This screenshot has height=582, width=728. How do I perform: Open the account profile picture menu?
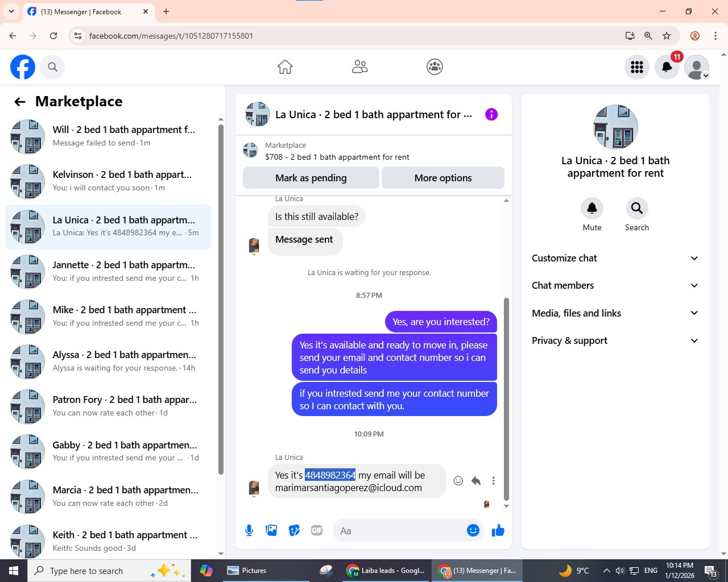[x=697, y=67]
